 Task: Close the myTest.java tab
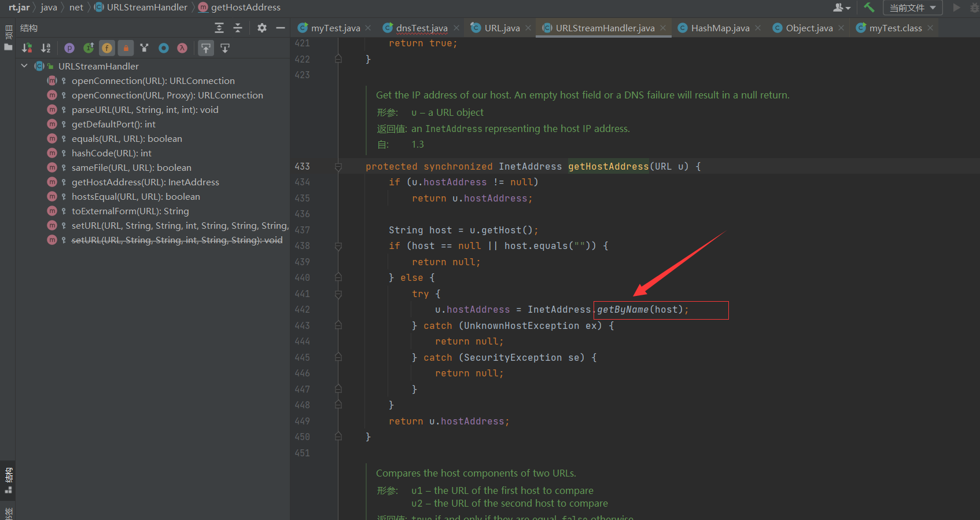[369, 28]
